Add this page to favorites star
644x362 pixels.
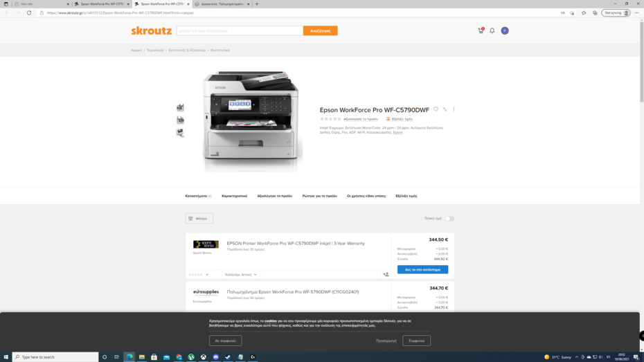(572, 12)
